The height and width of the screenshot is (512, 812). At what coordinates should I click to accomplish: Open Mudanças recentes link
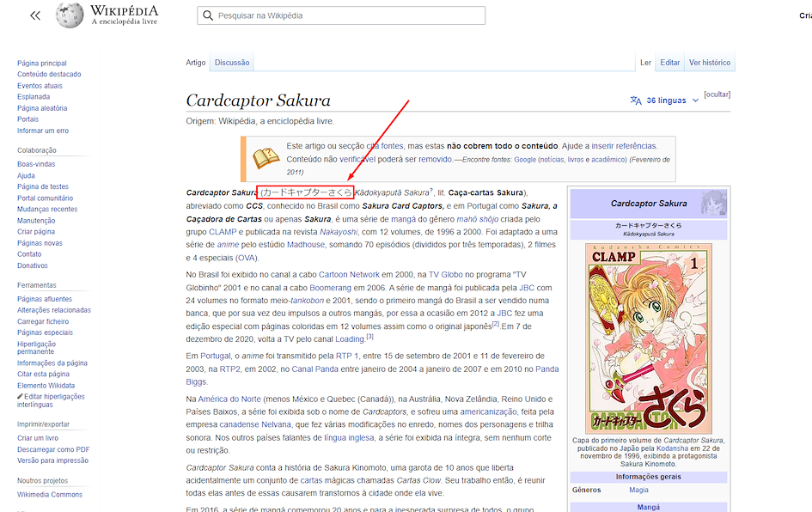point(47,209)
